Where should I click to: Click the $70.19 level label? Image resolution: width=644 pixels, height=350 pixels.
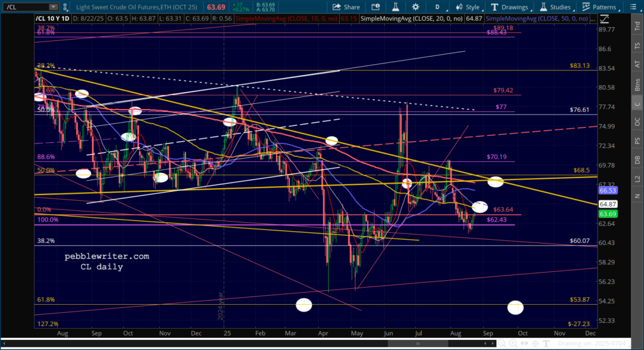click(497, 157)
